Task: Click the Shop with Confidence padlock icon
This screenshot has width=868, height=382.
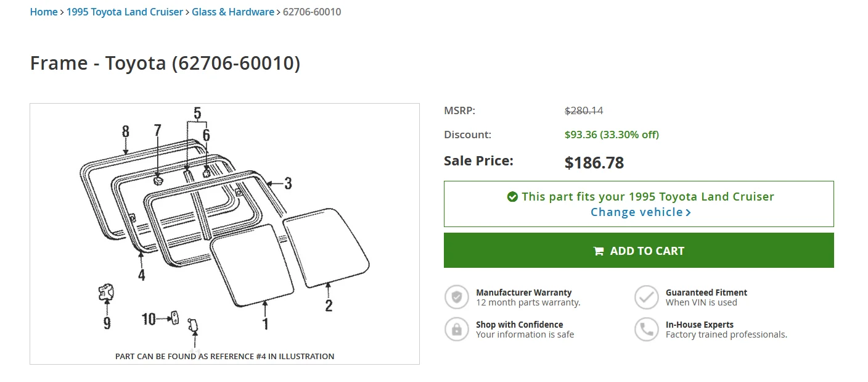Action: click(x=457, y=329)
